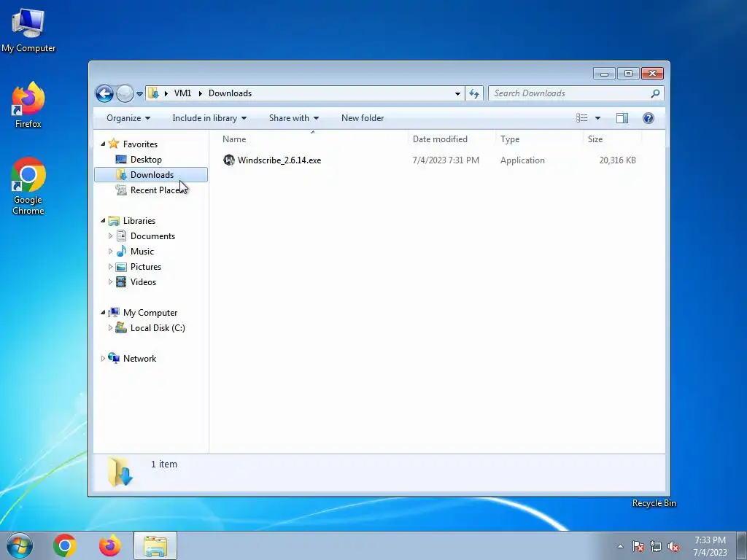Click the folder icon in address bar
The image size is (747, 560).
(x=153, y=93)
